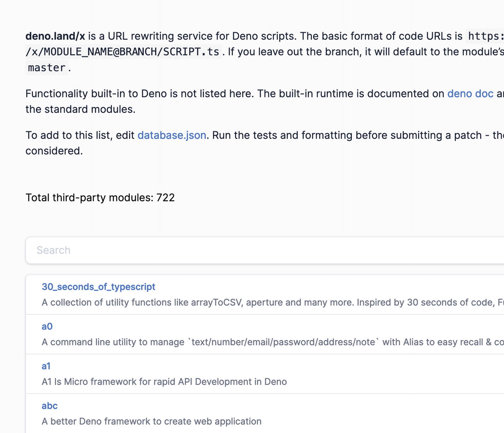504x433 pixels.
Task: Click the 'master' code snippet
Action: [47, 68]
